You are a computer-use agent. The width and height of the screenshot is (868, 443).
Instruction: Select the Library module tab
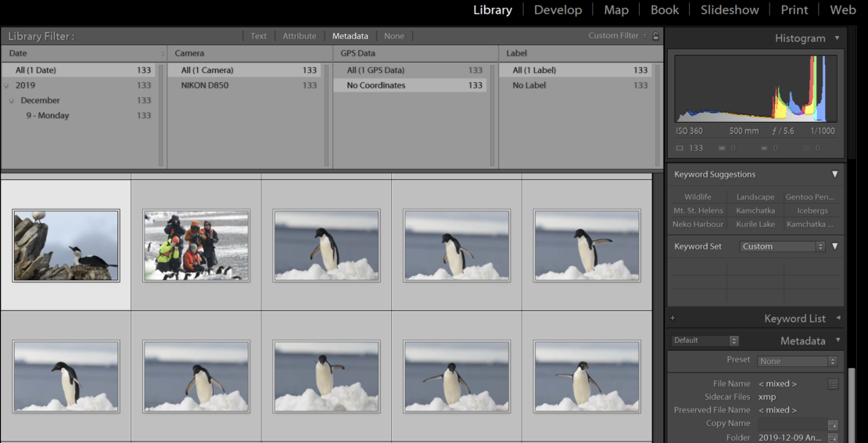(493, 10)
